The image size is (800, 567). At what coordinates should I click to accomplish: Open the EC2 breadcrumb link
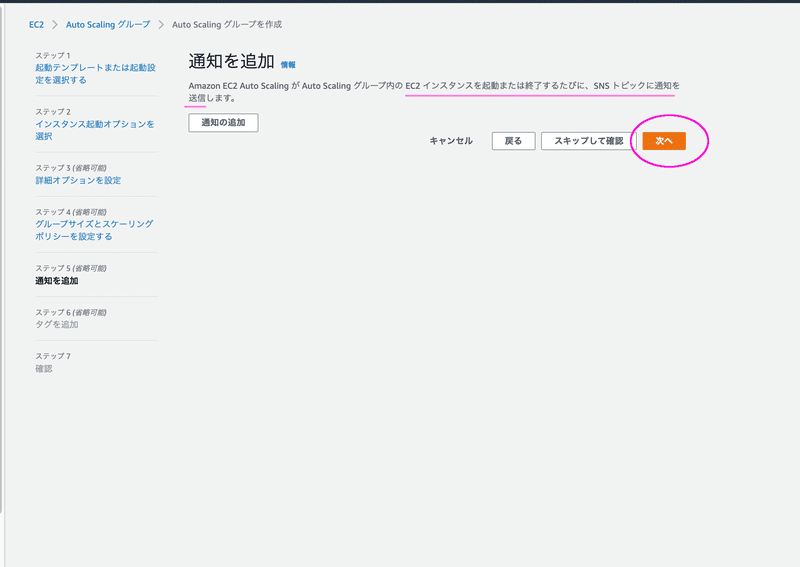tap(36, 24)
